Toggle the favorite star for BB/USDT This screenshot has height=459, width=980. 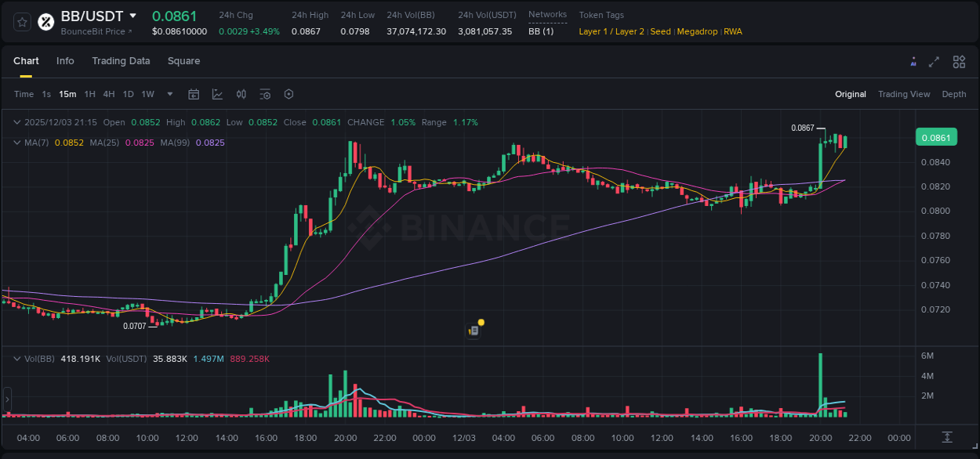tap(22, 21)
